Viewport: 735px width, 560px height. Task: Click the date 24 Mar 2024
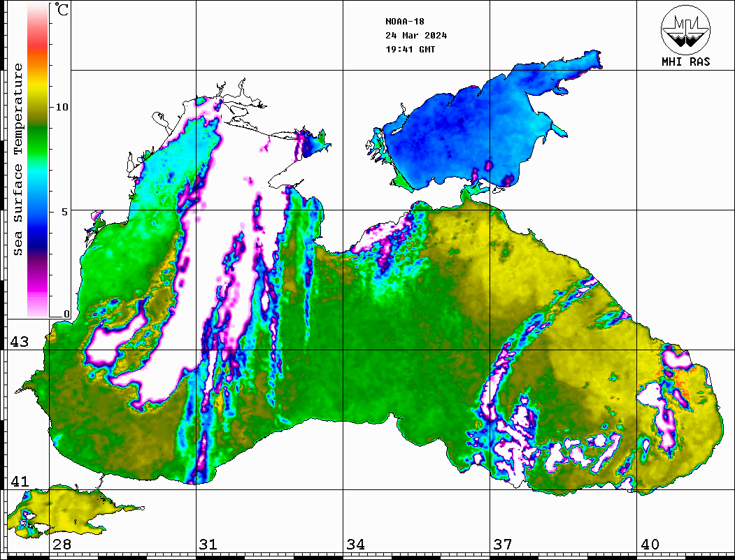(x=416, y=36)
